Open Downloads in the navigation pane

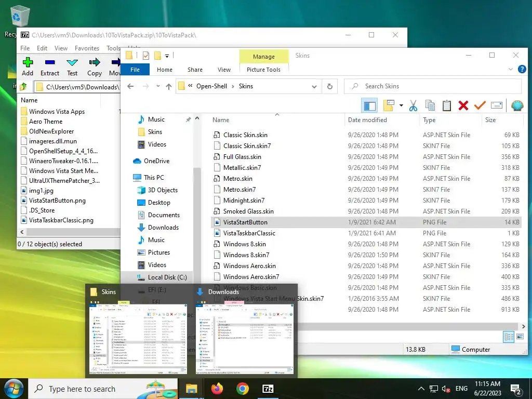tap(163, 228)
